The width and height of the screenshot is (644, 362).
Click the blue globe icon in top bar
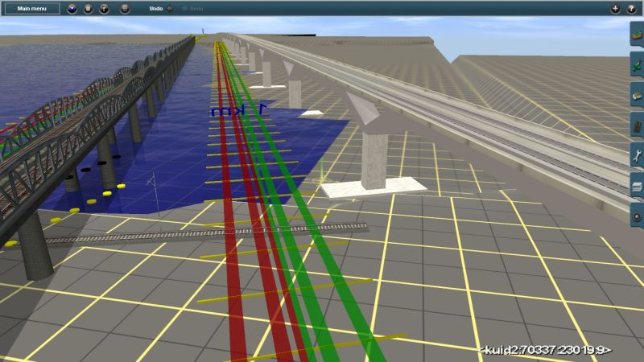pos(73,9)
